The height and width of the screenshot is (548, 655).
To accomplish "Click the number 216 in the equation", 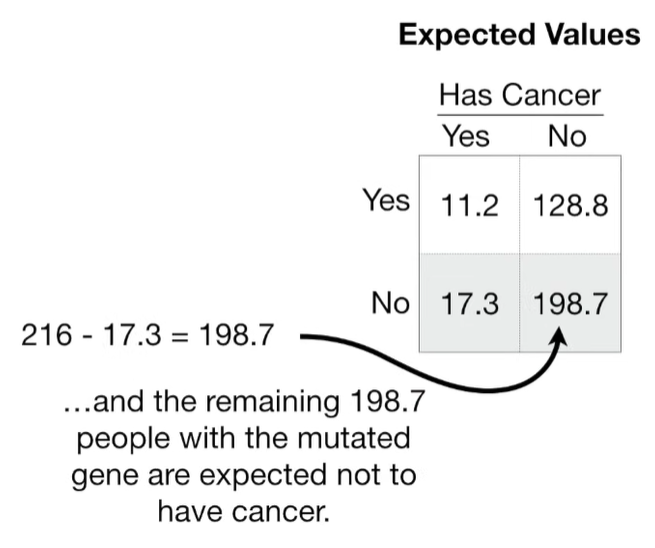I will [46, 335].
